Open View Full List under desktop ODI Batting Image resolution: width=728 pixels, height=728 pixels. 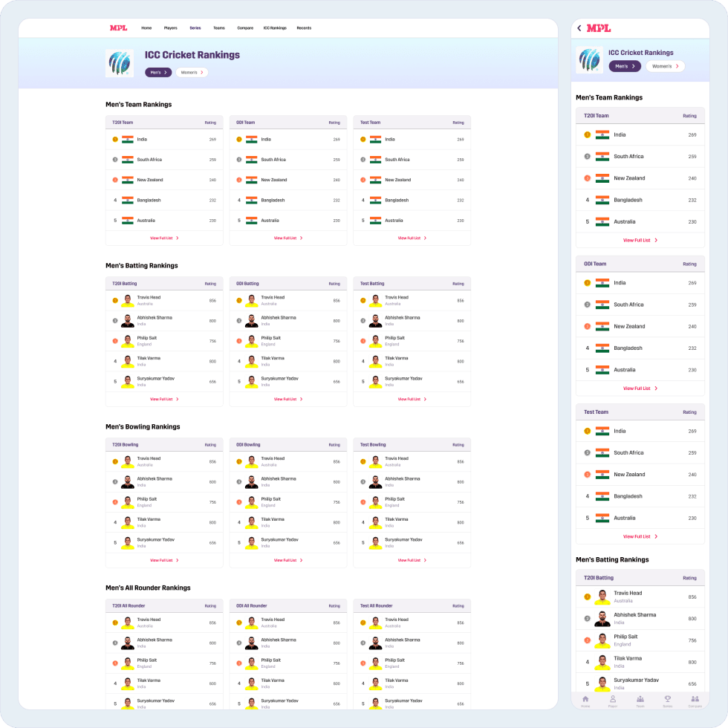click(x=288, y=400)
